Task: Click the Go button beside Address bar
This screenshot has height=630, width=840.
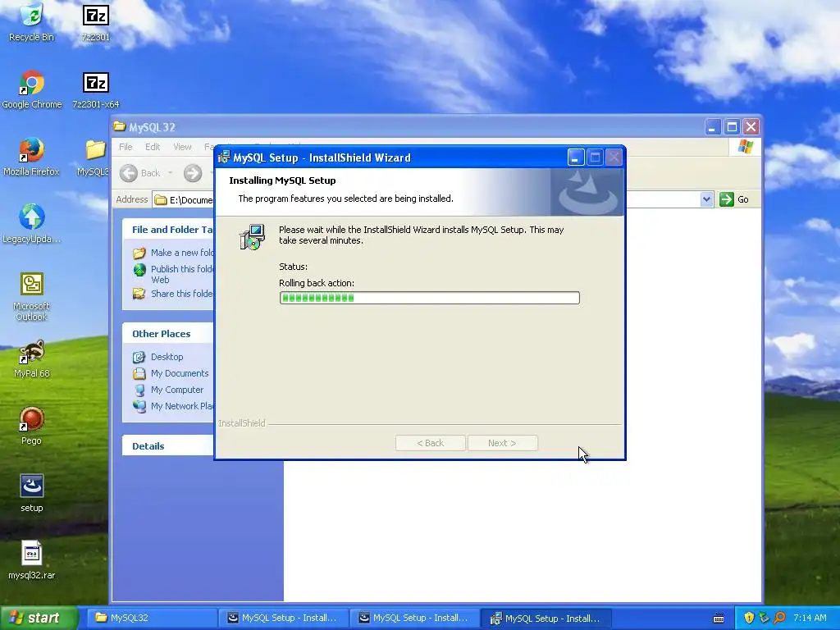Action: [734, 199]
